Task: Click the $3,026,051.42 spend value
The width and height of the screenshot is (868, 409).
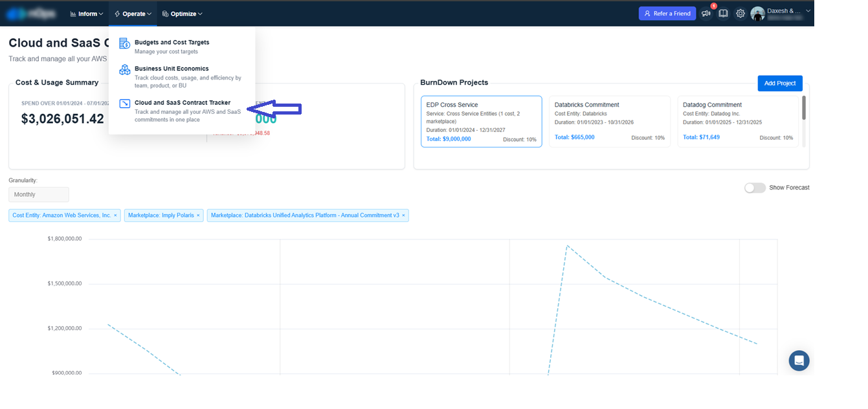Action: 63,119
